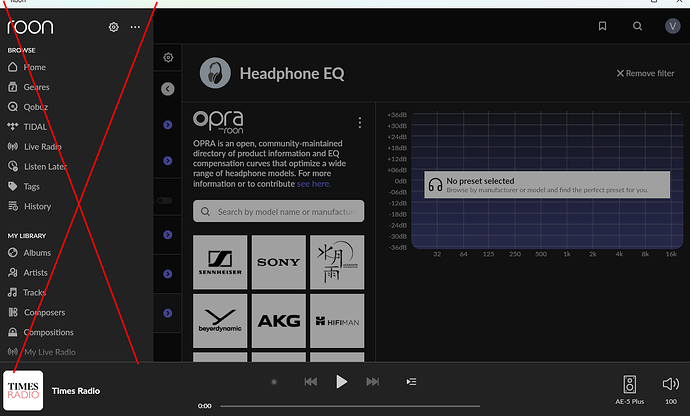Click the bookmark icon in top bar

602,27
